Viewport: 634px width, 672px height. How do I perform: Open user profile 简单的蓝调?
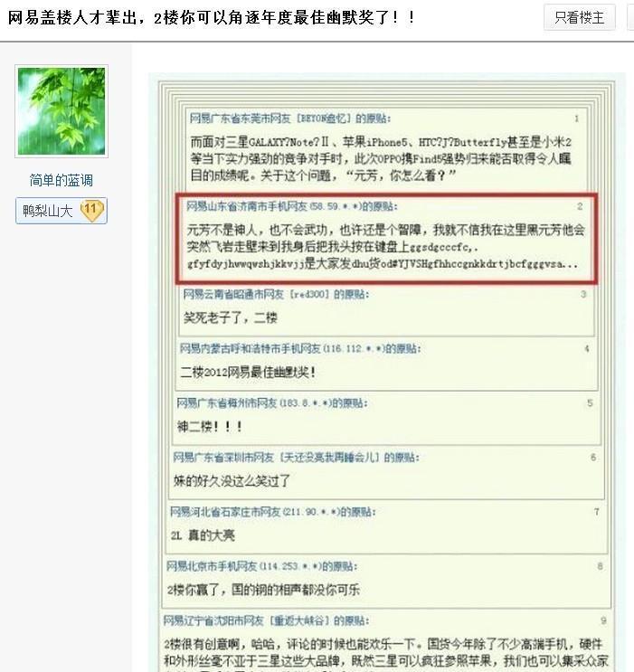pyautogui.click(x=62, y=180)
